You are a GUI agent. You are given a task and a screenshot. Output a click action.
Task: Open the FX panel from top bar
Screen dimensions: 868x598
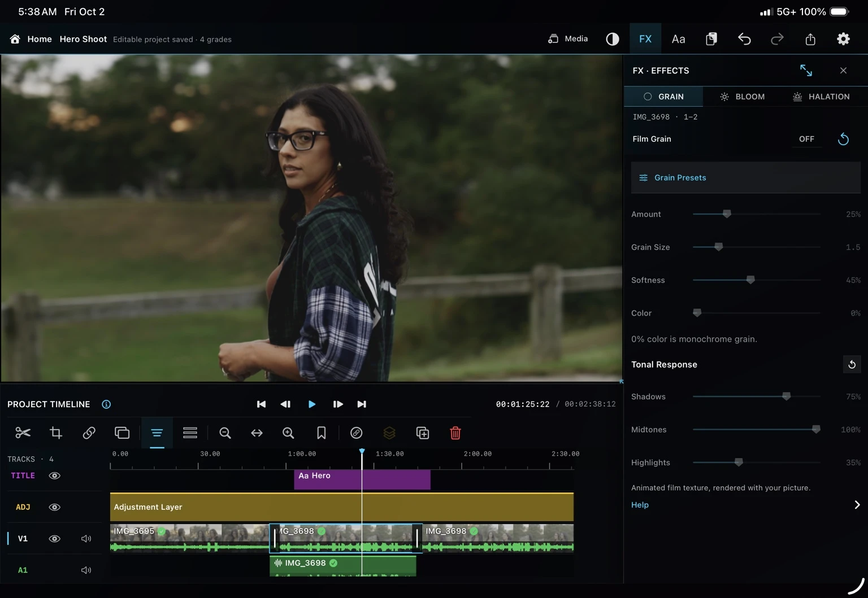(645, 39)
